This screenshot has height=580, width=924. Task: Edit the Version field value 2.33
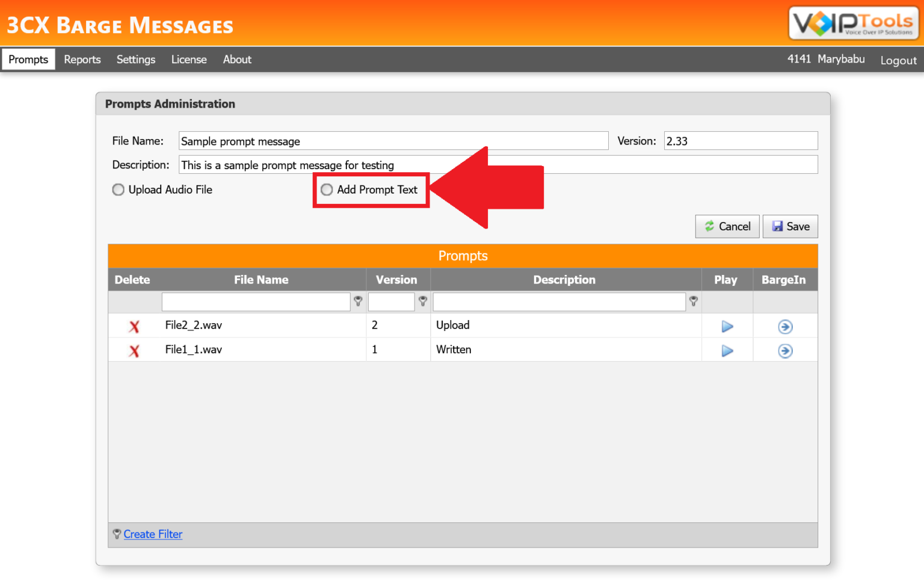coord(741,140)
